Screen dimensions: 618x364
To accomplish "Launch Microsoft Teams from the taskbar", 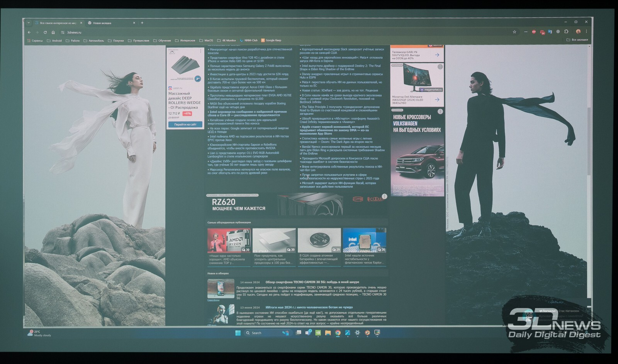I will tap(309, 332).
